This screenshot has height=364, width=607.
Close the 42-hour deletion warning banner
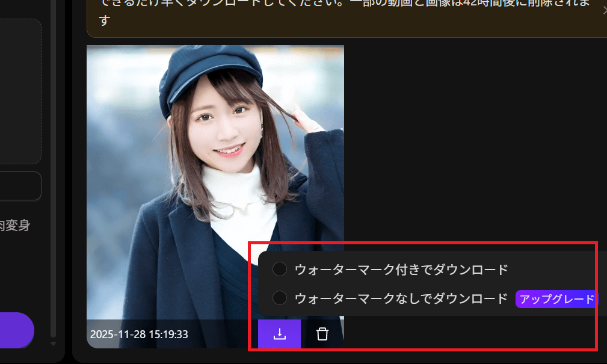604,10
